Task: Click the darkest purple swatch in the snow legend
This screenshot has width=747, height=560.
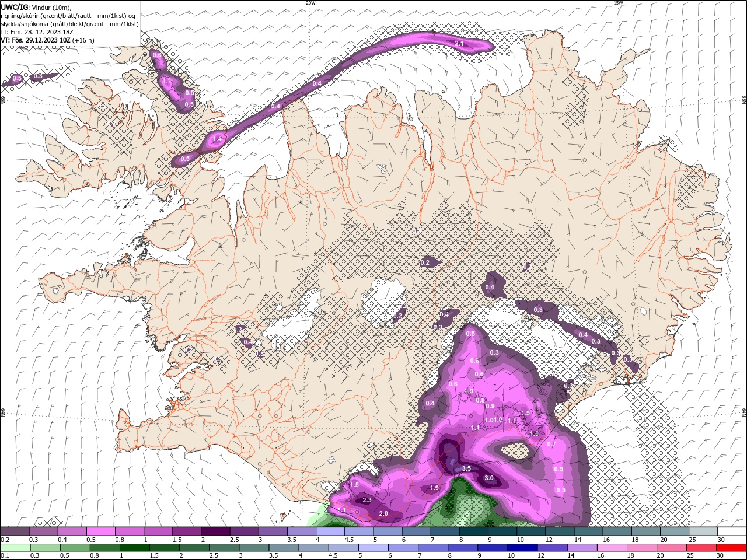Action: click(x=215, y=531)
